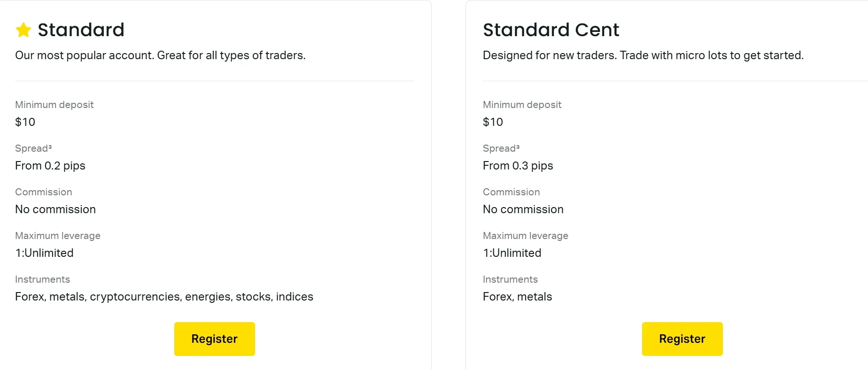Click the Standard Cent description for new traders
Screen dimensions: 868x370
pos(643,55)
